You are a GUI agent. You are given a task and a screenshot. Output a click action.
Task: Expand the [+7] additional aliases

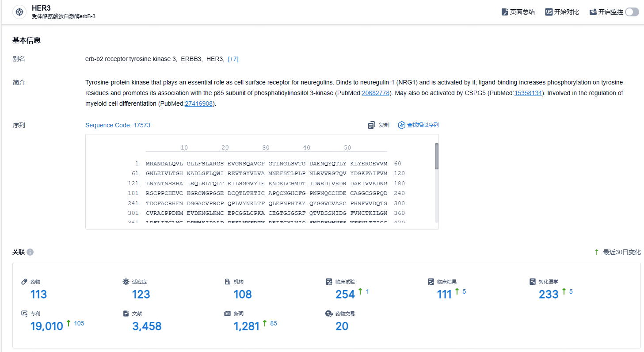point(233,59)
